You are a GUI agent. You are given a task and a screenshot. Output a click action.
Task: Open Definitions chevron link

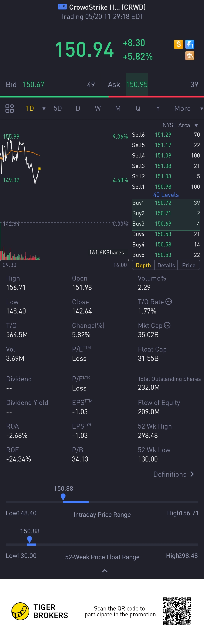pos(174,474)
